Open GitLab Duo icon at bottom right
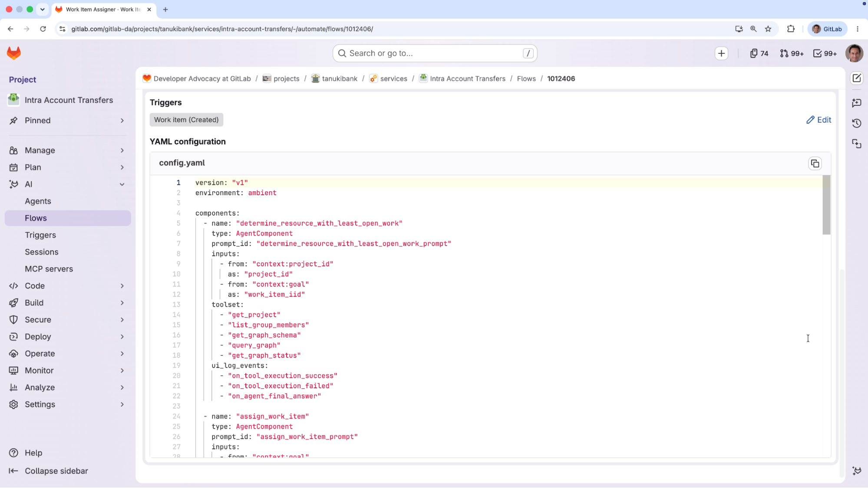The width and height of the screenshot is (868, 488). [x=857, y=471]
